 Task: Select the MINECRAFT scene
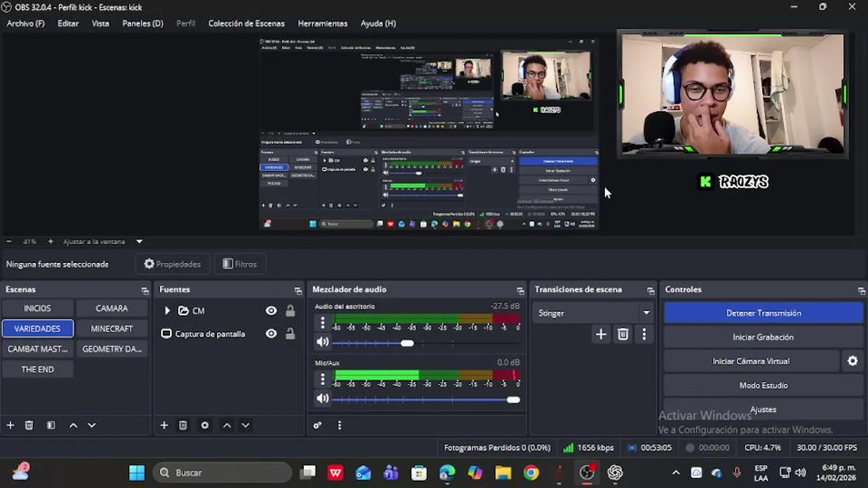112,329
